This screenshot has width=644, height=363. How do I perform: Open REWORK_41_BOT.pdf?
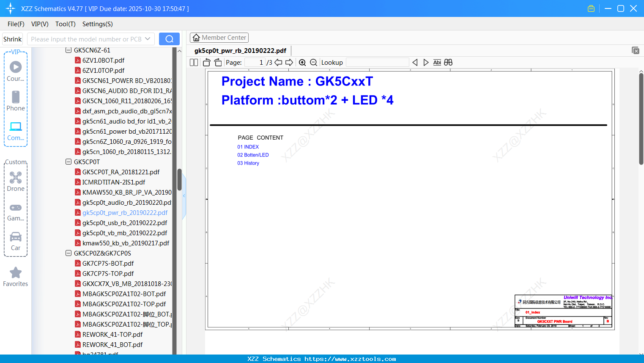(x=112, y=345)
